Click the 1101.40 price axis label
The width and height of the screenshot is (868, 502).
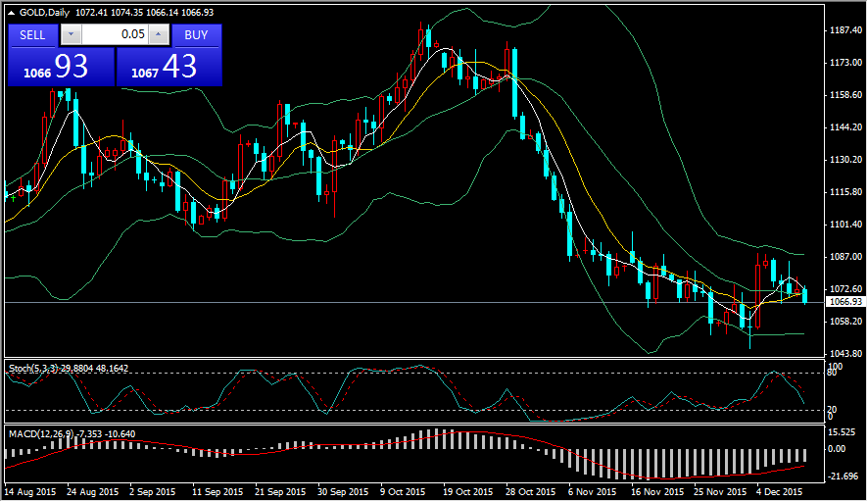coord(845,225)
